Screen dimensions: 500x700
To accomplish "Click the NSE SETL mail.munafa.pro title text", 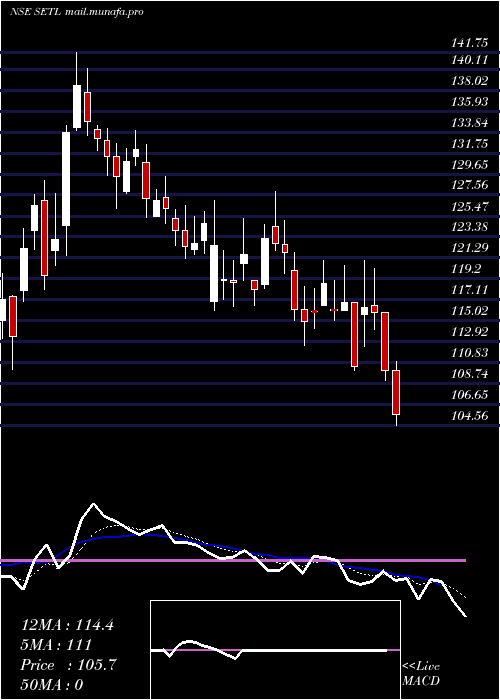I will pos(77,12).
